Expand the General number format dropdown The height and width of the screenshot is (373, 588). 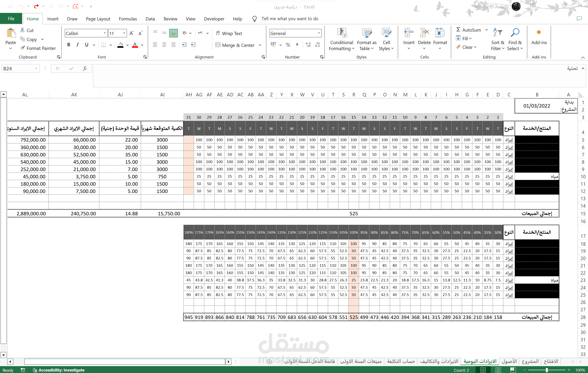click(319, 33)
